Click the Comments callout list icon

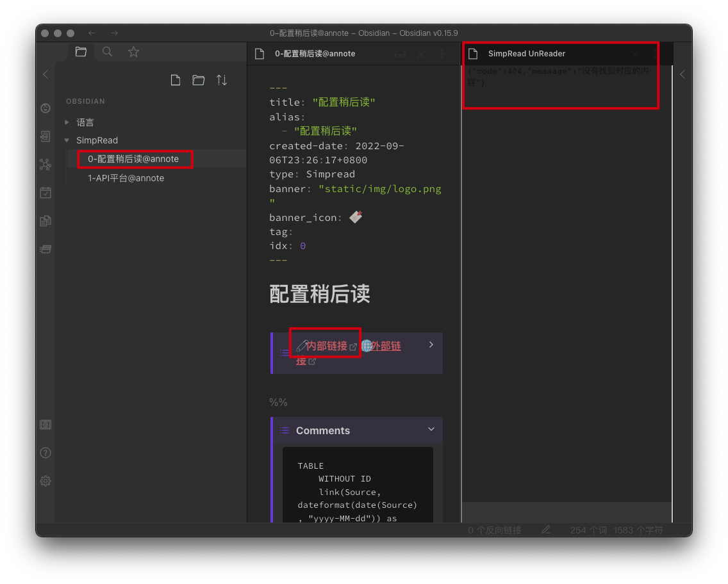(285, 430)
